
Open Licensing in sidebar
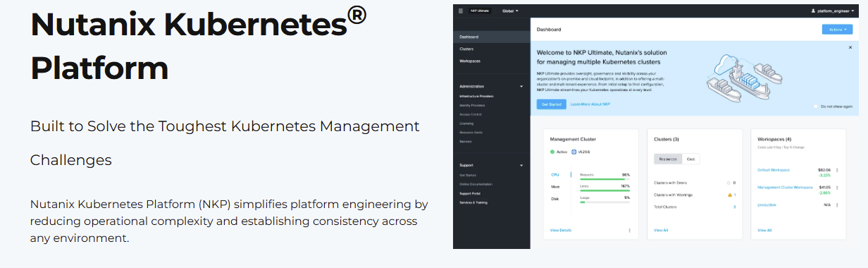(466, 123)
